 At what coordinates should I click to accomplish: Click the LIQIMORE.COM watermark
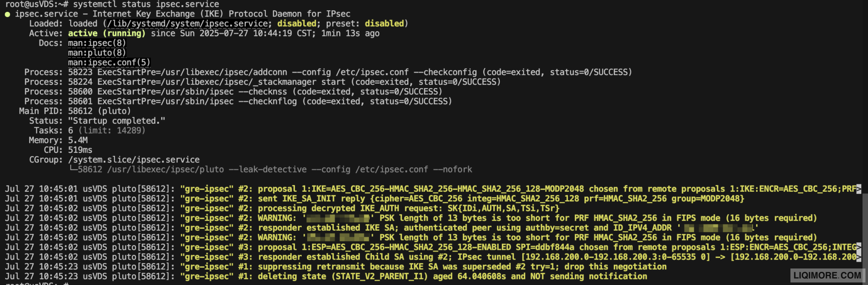tap(827, 275)
